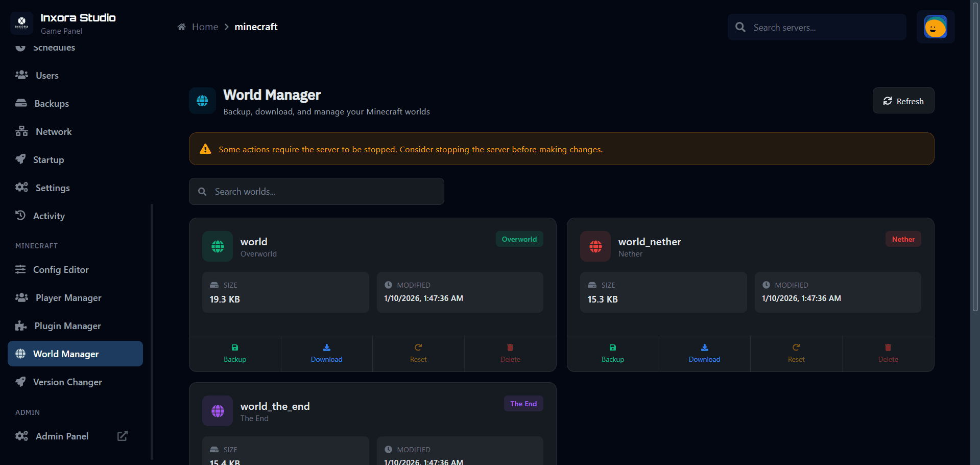The width and height of the screenshot is (980, 465).
Task: Select the Backups icon
Action: 21,103
